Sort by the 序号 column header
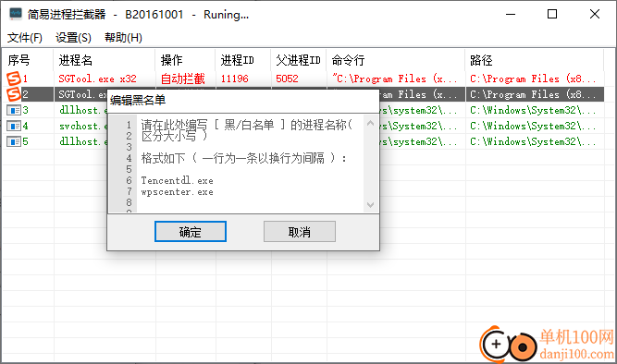This screenshot has height=364, width=617. tap(28, 60)
